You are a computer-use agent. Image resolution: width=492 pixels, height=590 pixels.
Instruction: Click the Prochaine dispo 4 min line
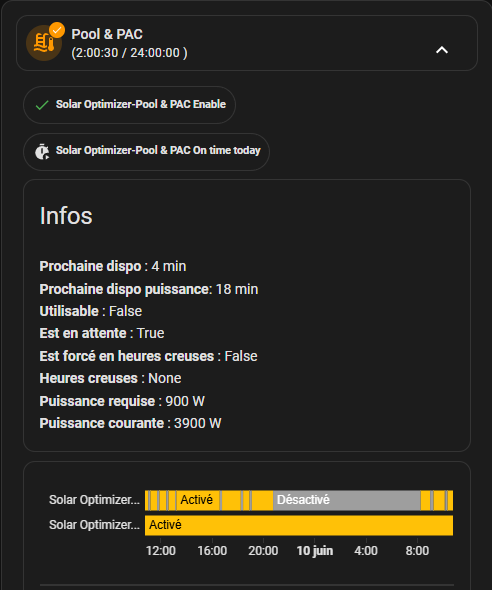[x=113, y=266]
